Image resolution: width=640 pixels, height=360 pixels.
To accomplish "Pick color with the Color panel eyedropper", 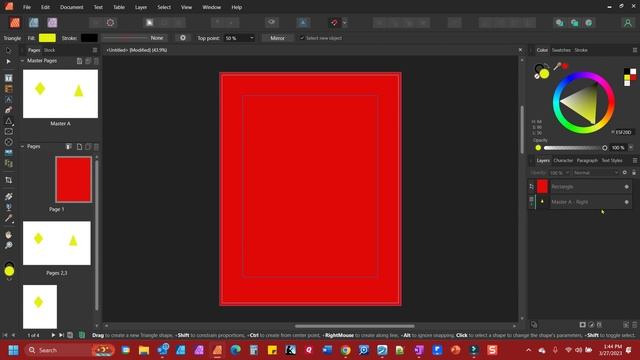I will click(x=557, y=66).
